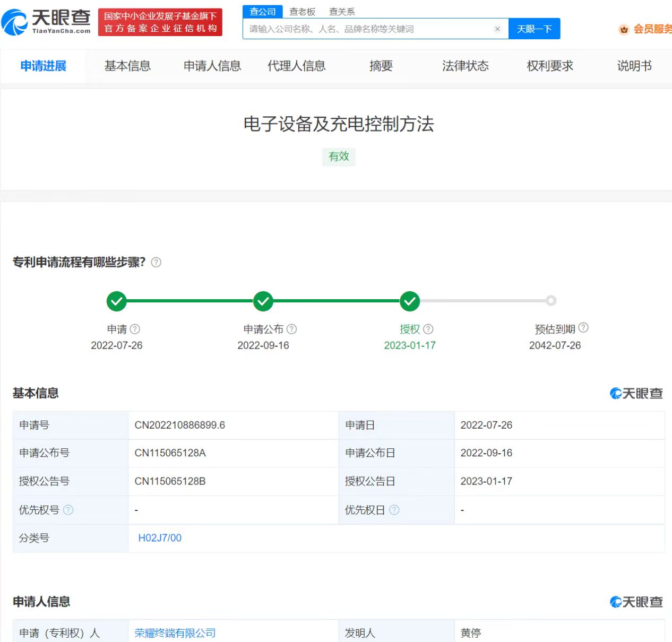The width and height of the screenshot is (672, 642).
Task: Open the 权利要求 section tab
Action: point(550,66)
